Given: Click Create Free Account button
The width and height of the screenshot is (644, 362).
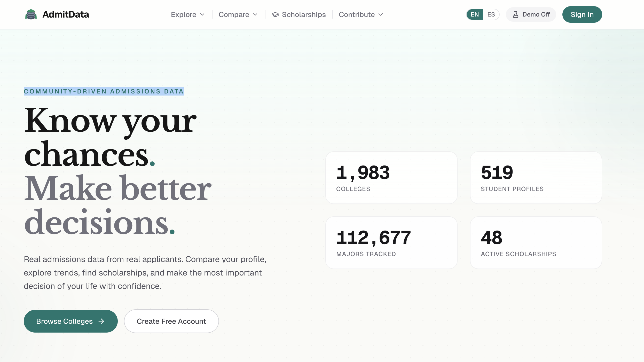Looking at the screenshot, I should click(x=171, y=321).
